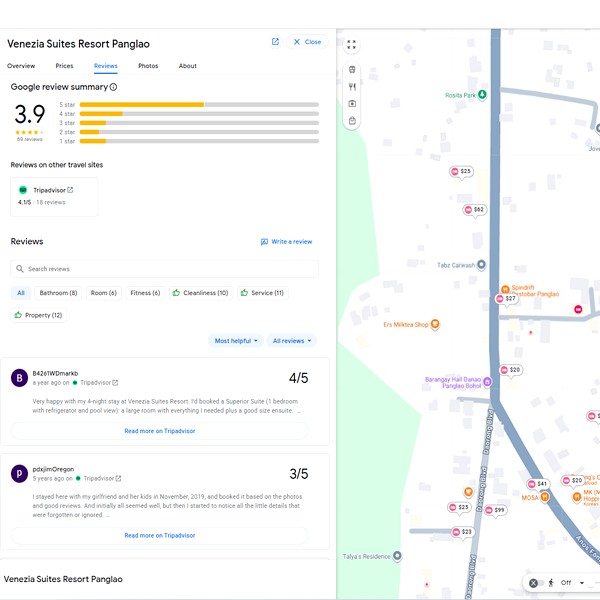Expand the All reviews filter dropdown
The image size is (600, 600).
pos(292,341)
